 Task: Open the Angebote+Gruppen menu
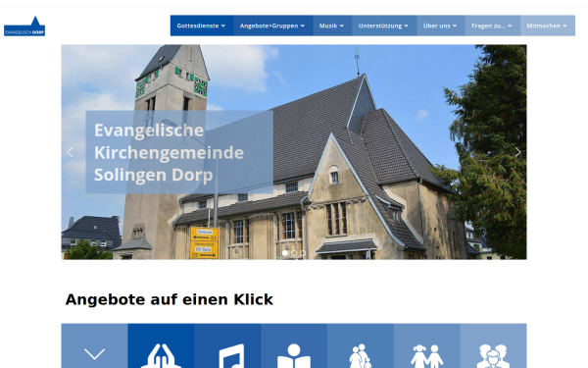[273, 26]
